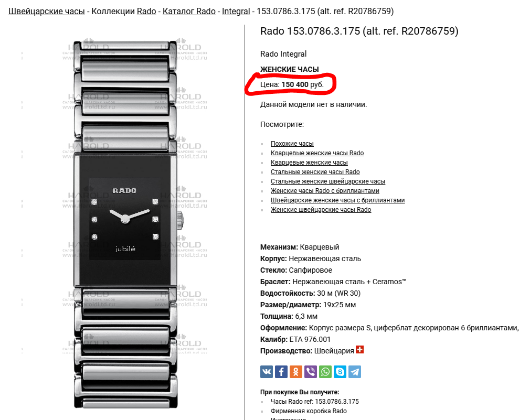
Task: Share through the Viber icon
Action: (311, 372)
